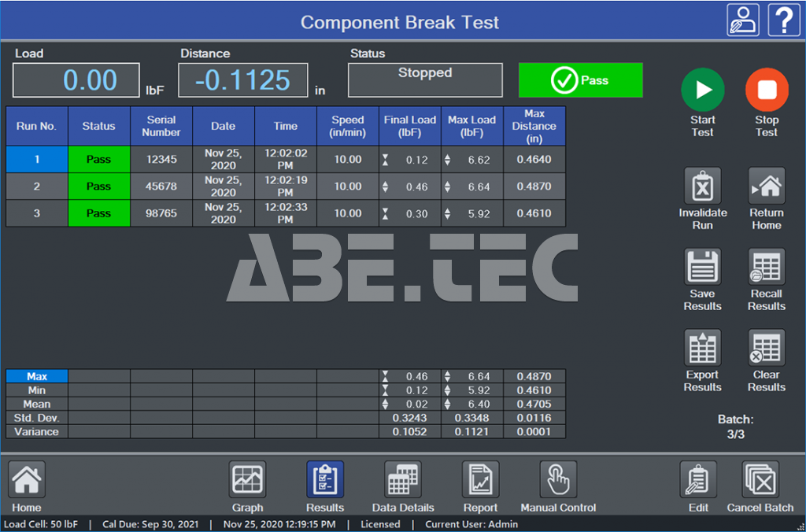Open the user account icon in header

tap(742, 20)
